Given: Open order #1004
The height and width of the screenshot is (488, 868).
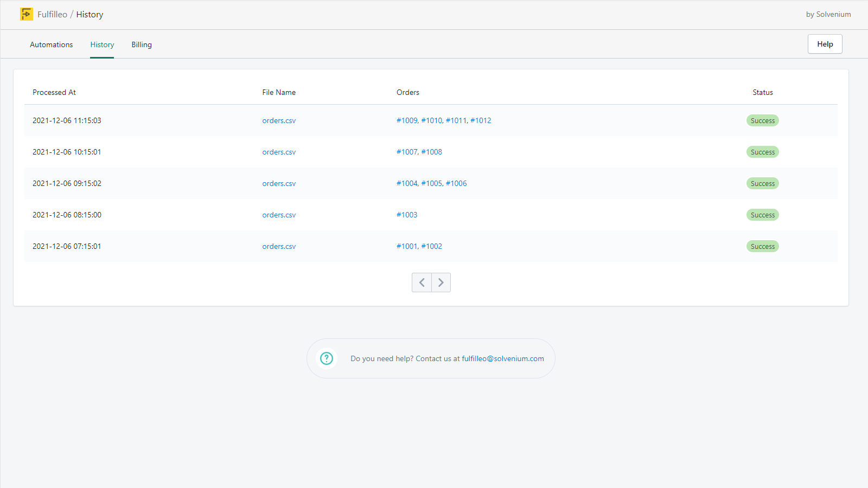Looking at the screenshot, I should tap(407, 183).
